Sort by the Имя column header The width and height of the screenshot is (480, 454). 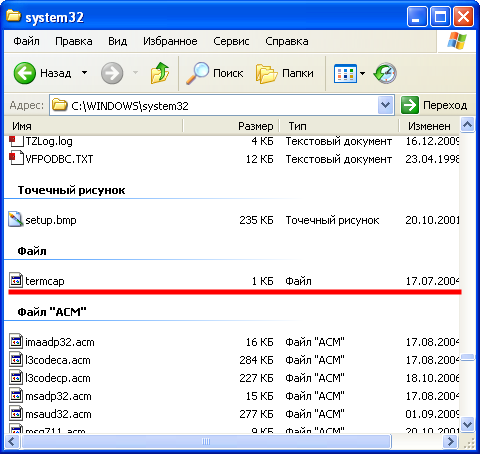[94, 126]
